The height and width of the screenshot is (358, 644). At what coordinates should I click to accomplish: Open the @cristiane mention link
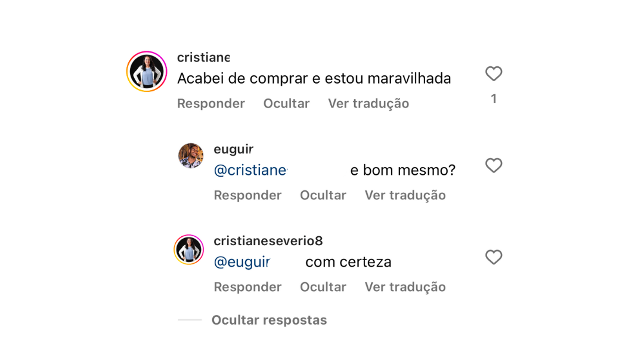[250, 169]
